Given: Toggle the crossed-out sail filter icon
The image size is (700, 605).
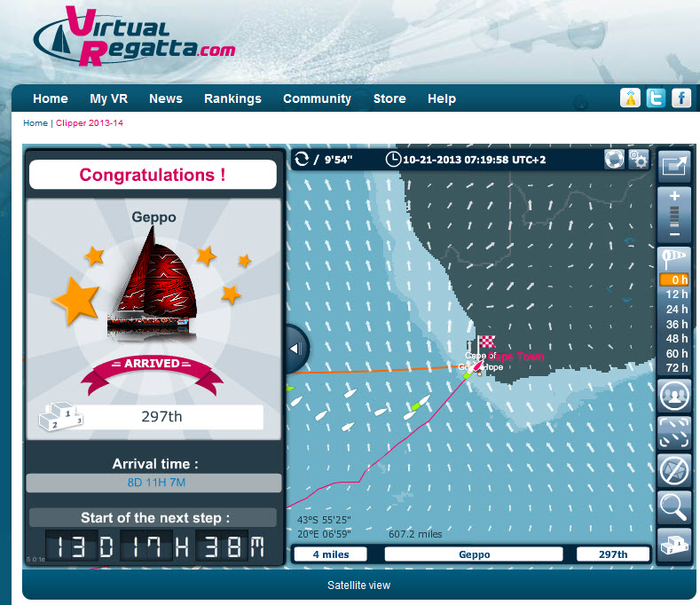Looking at the screenshot, I should click(674, 470).
